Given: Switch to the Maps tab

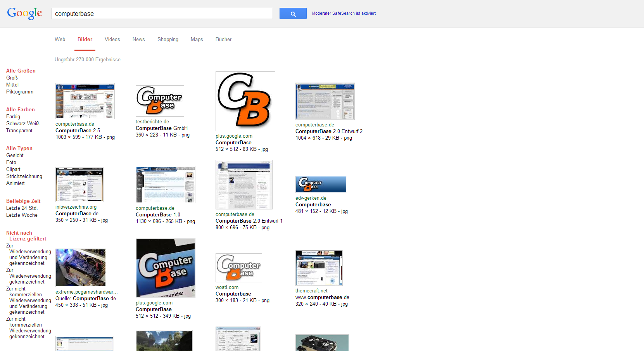Looking at the screenshot, I should pyautogui.click(x=197, y=39).
